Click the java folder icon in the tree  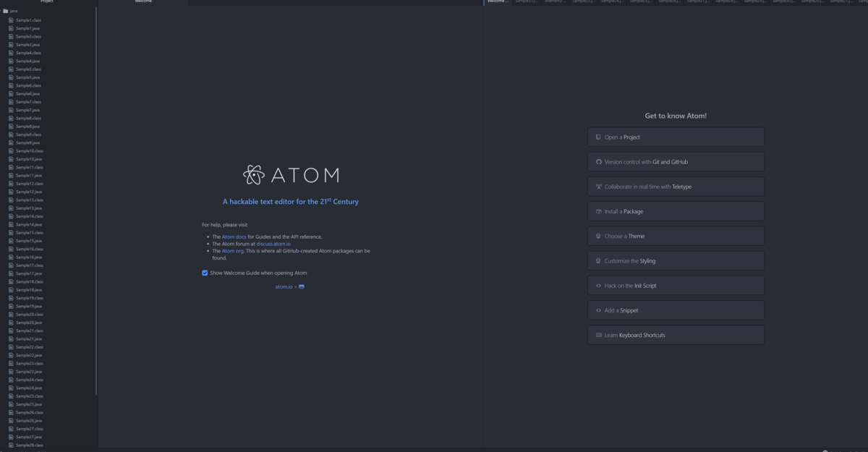[x=6, y=11]
